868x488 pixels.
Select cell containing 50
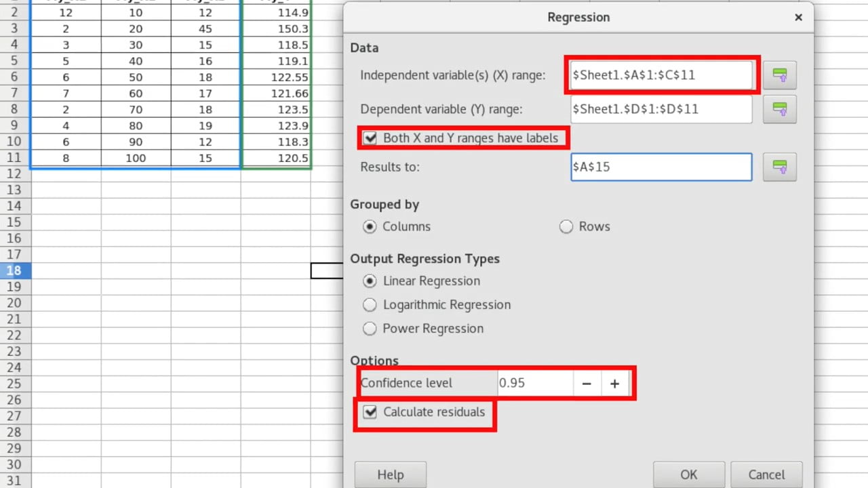click(136, 77)
